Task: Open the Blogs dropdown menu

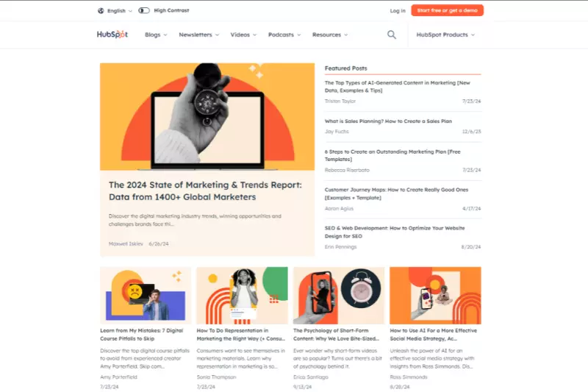Action: click(156, 35)
